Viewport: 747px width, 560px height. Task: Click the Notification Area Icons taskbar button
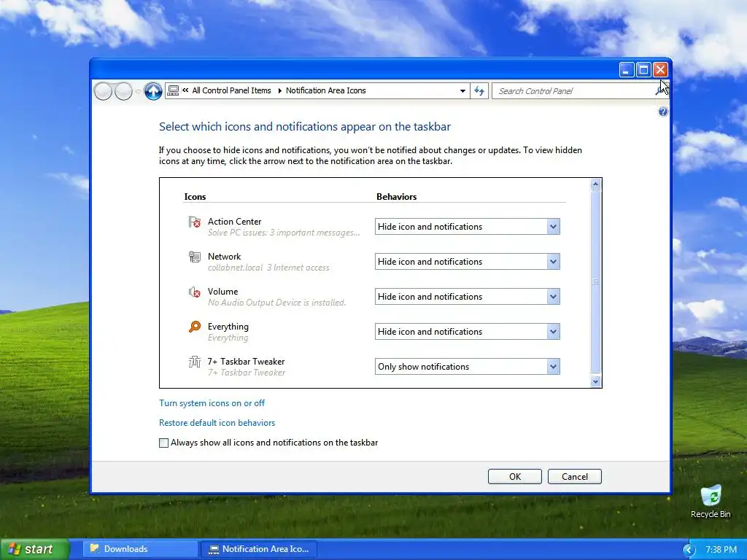pos(259,549)
